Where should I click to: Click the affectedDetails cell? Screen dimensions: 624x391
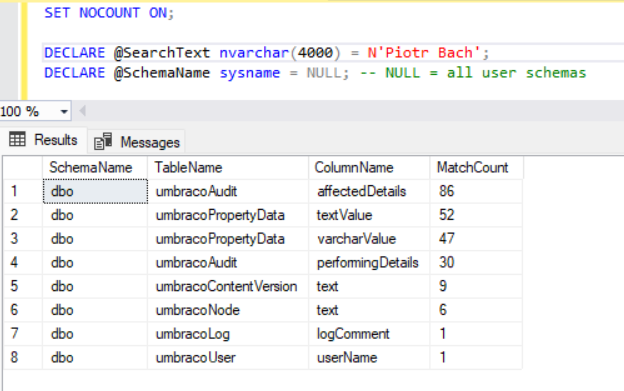pyautogui.click(x=369, y=191)
